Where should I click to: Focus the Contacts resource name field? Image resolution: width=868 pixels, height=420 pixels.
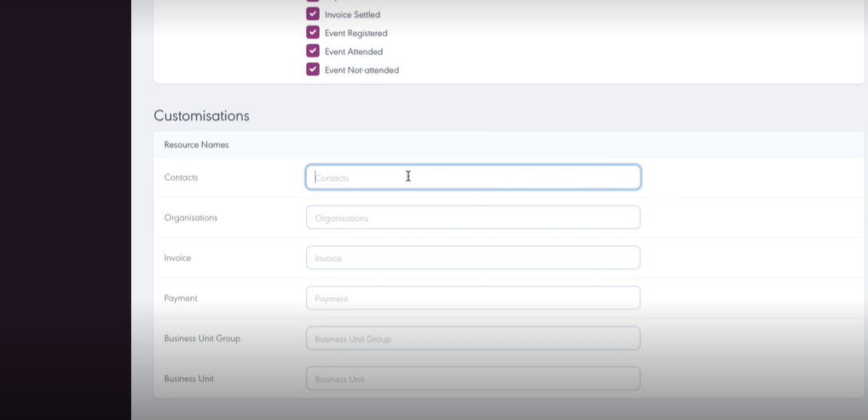click(473, 177)
